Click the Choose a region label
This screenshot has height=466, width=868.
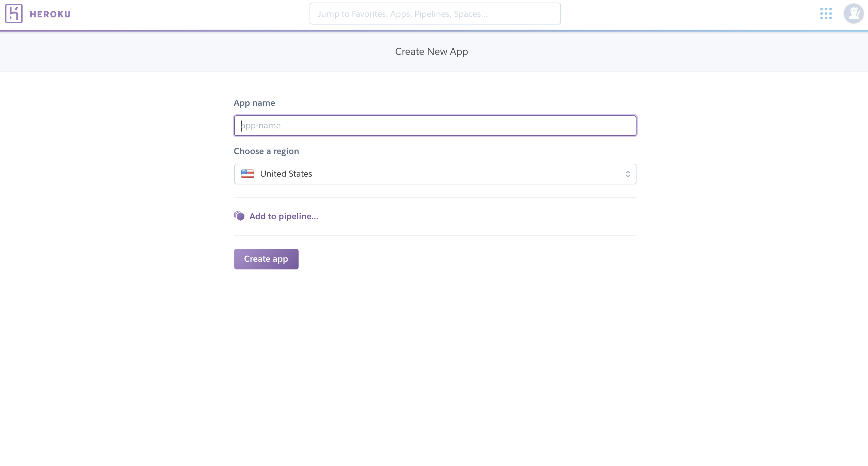(266, 151)
